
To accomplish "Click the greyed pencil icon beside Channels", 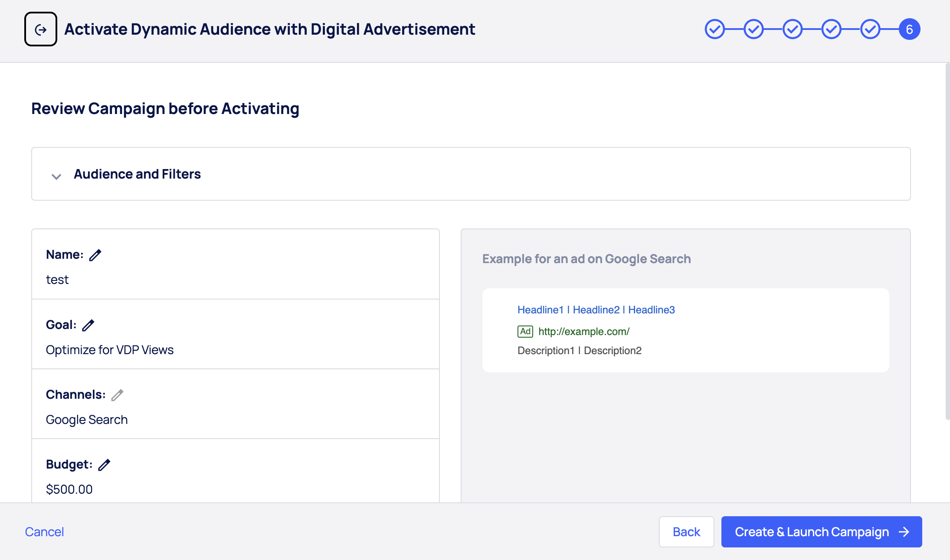I will point(117,395).
